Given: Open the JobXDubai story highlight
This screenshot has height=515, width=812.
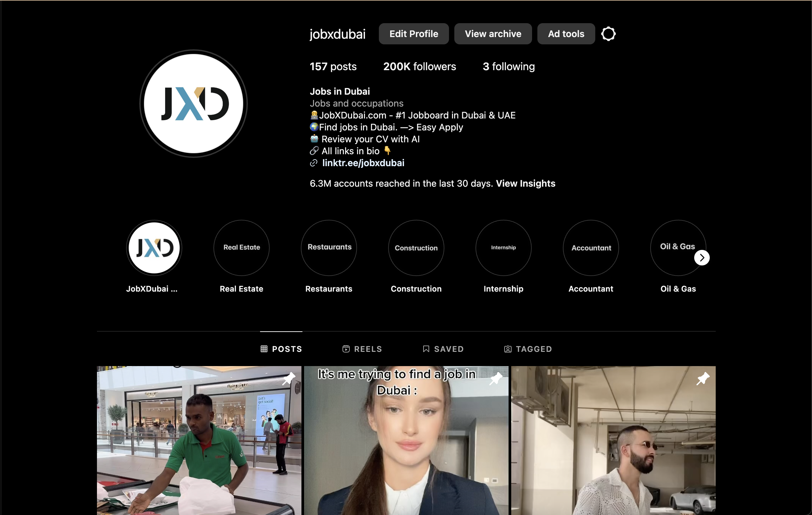Looking at the screenshot, I should (x=154, y=248).
